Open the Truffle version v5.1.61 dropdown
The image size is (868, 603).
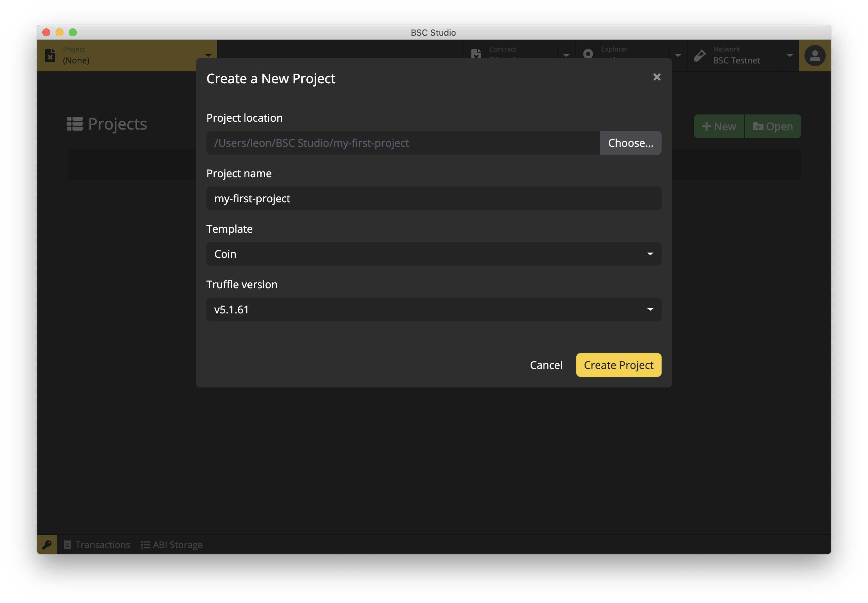tap(434, 309)
